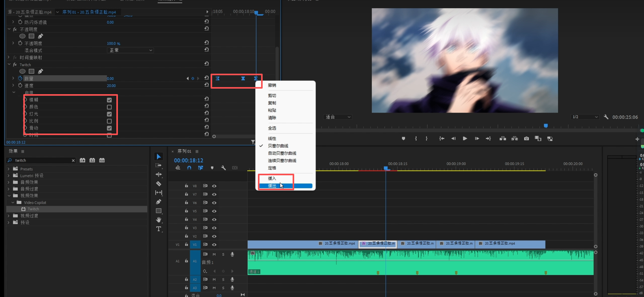Open 混合模式 dropdown showing 正常
644x297 pixels.
(x=130, y=50)
